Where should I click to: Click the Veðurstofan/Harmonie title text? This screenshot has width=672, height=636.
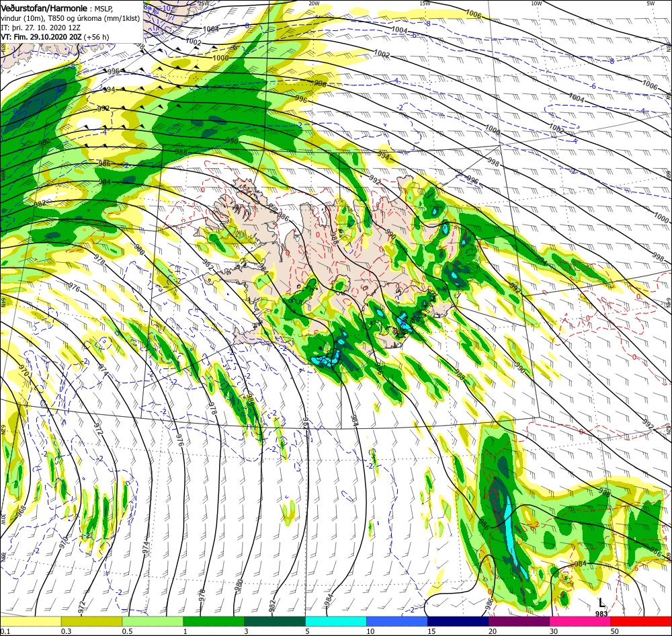[x=44, y=8]
